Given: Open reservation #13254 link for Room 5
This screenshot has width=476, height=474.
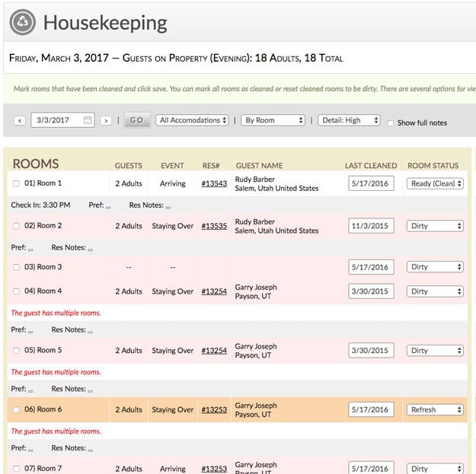Looking at the screenshot, I should coord(214,350).
